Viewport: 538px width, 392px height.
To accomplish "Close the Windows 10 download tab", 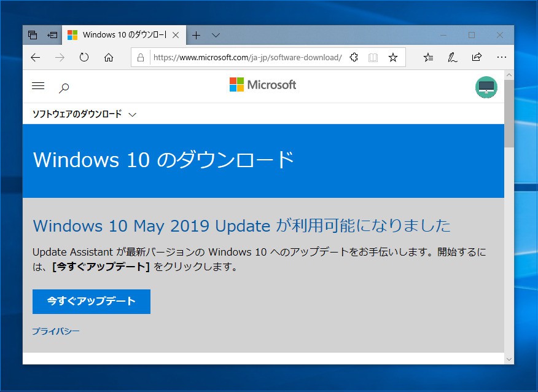I will 176,35.
